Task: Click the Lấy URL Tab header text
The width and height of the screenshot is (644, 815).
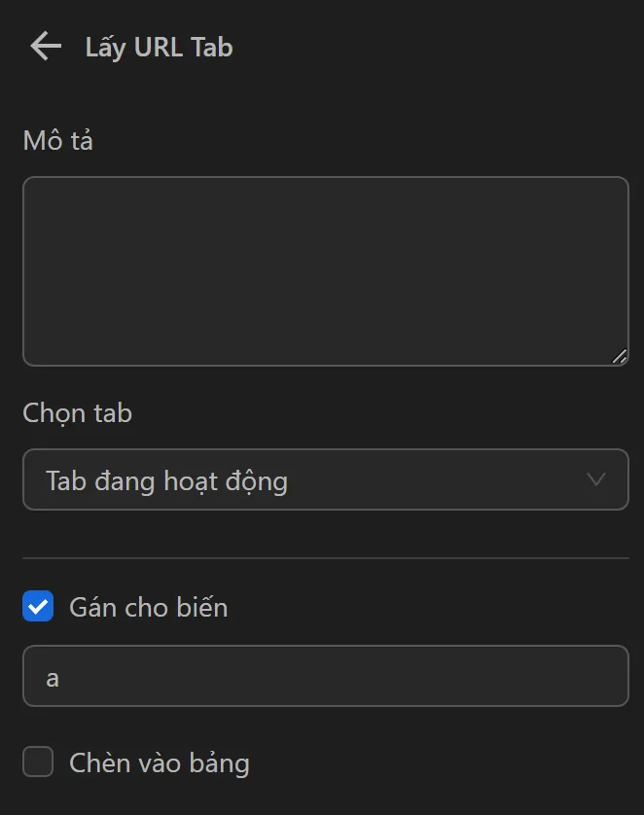Action: coord(159,46)
